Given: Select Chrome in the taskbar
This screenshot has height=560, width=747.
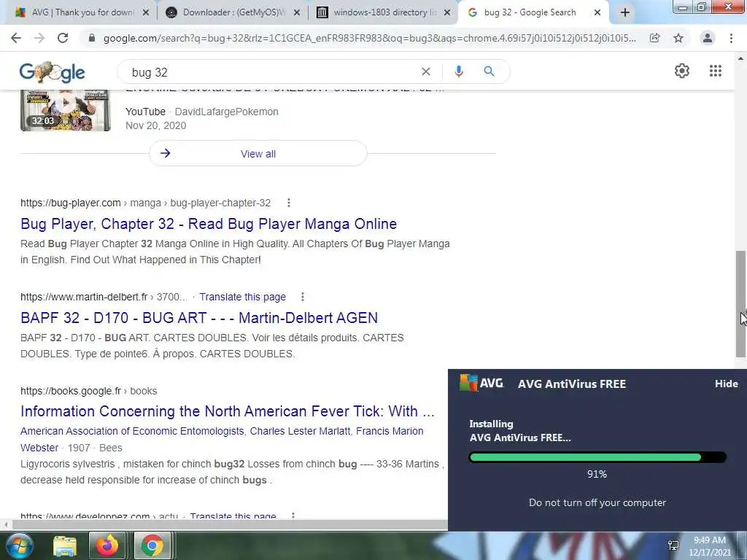Looking at the screenshot, I should tap(152, 545).
